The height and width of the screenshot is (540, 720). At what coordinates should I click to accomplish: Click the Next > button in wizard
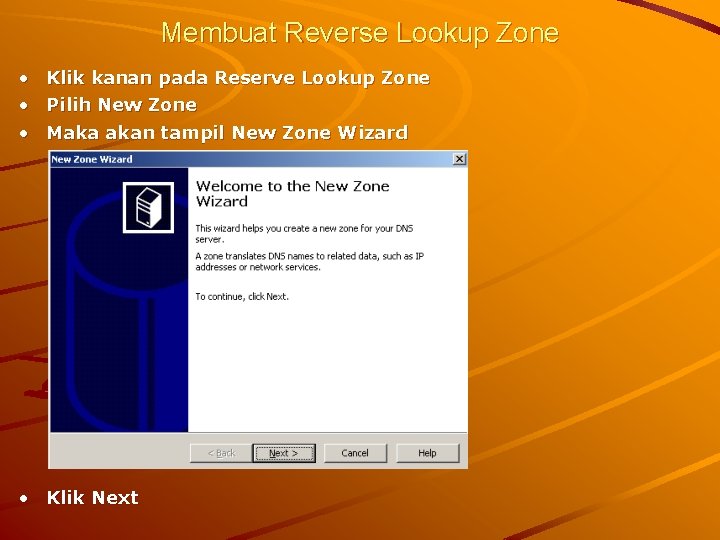[x=284, y=453]
